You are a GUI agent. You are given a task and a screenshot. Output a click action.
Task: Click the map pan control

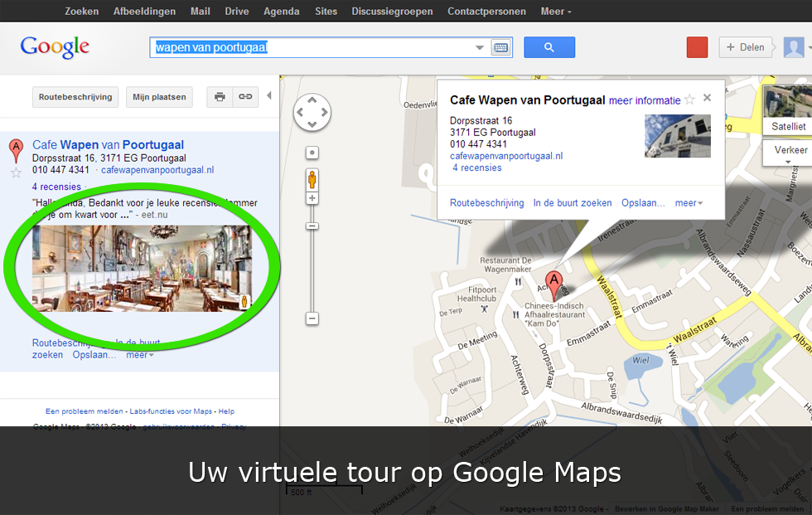pyautogui.click(x=312, y=112)
